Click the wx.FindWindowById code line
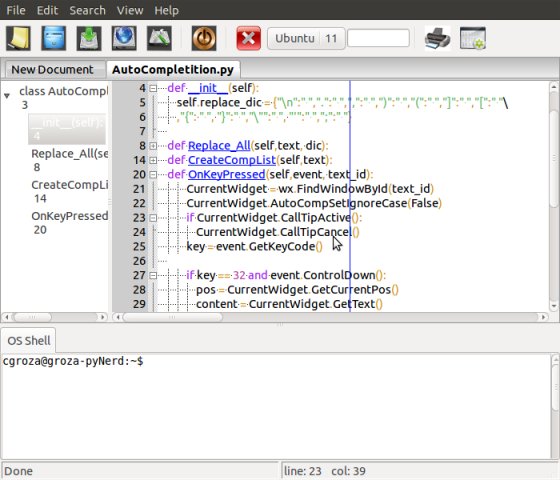Screen dimensions: 560x480 click(x=310, y=189)
